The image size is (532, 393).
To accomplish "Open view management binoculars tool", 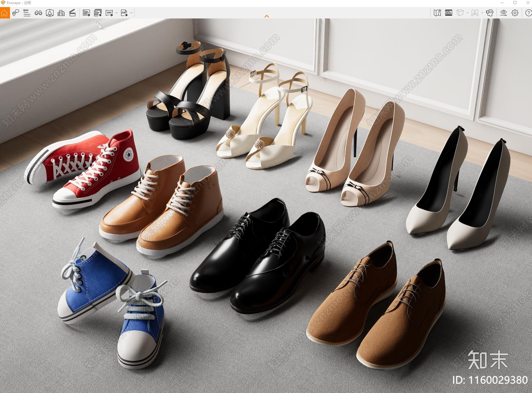I will click(x=38, y=13).
